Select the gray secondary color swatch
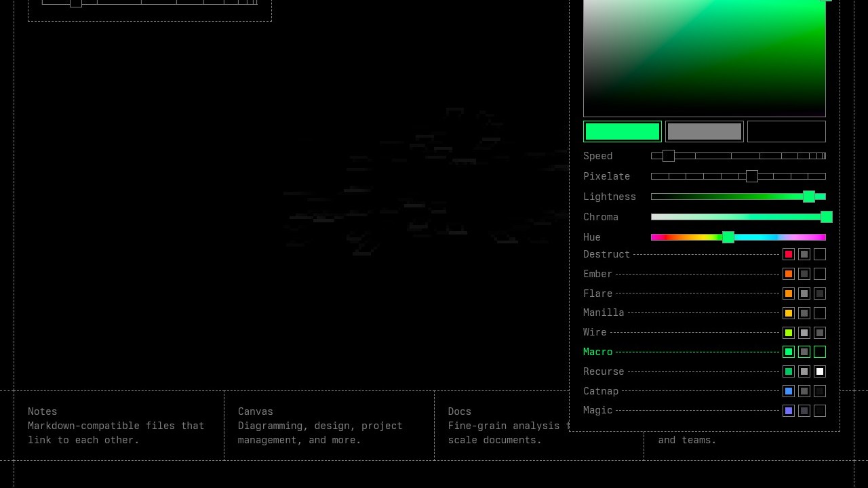 tap(704, 131)
